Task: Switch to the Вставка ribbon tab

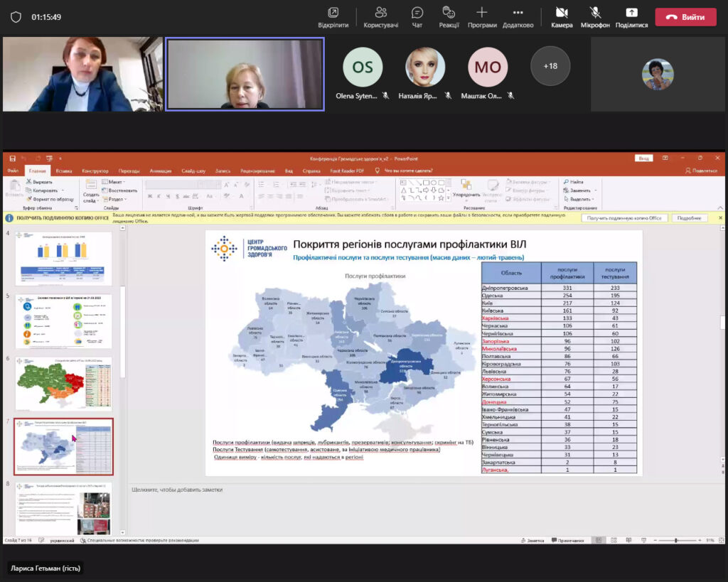Action: pyautogui.click(x=64, y=171)
